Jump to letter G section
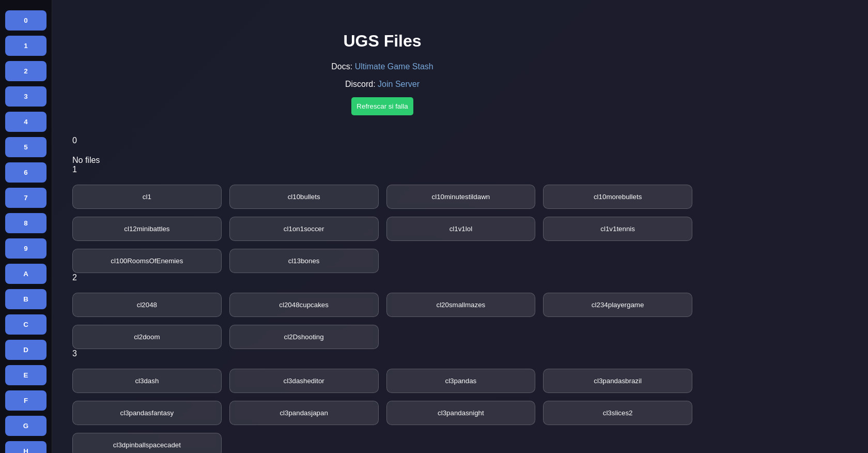Viewport: 868px width, 453px height. click(x=26, y=426)
